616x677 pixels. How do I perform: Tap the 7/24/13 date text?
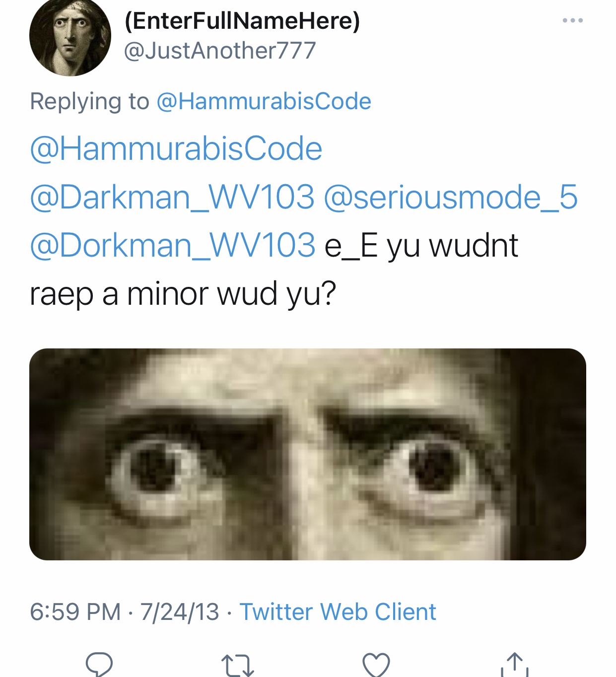coord(180,611)
